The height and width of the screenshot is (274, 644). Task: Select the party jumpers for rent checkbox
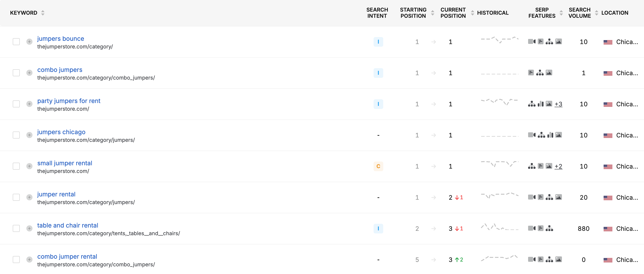tap(16, 104)
